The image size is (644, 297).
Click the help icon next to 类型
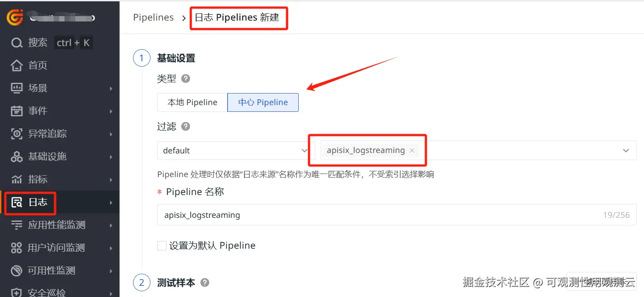(185, 79)
